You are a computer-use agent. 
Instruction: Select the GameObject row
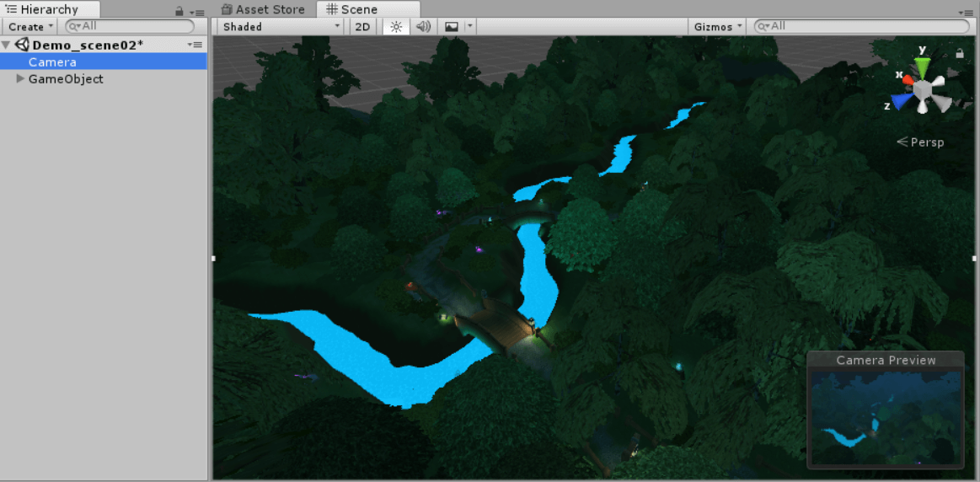tap(103, 78)
